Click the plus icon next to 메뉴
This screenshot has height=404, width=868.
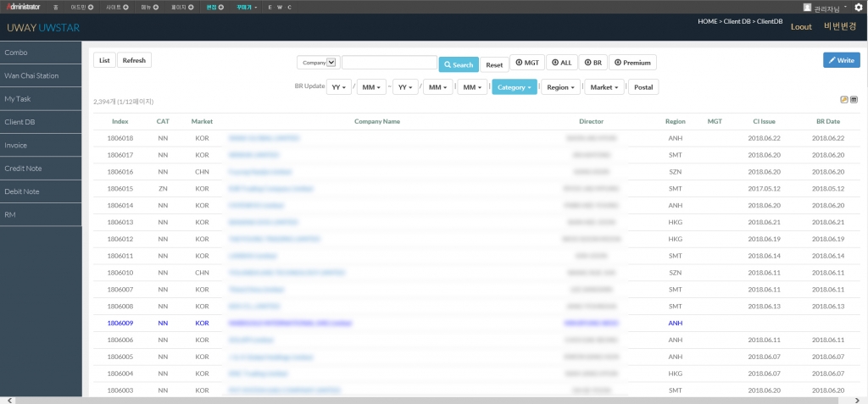click(x=156, y=7)
